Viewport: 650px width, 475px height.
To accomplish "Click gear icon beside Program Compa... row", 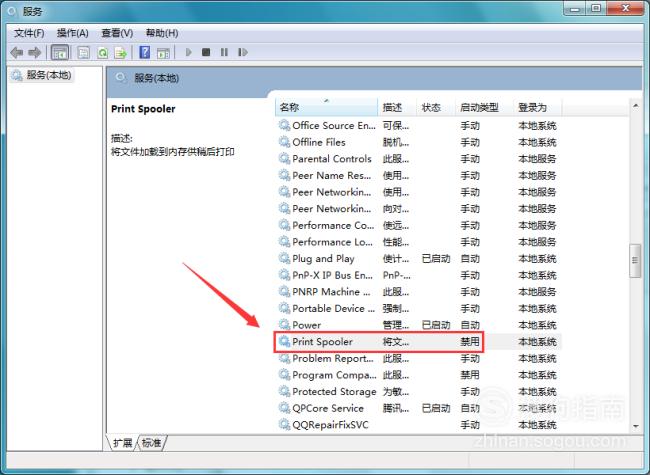I will point(284,375).
